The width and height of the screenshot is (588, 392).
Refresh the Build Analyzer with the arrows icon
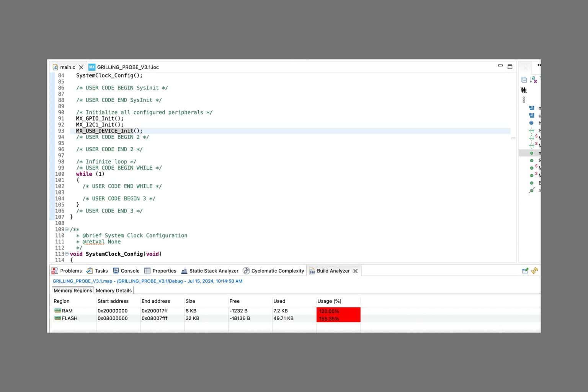(534, 271)
